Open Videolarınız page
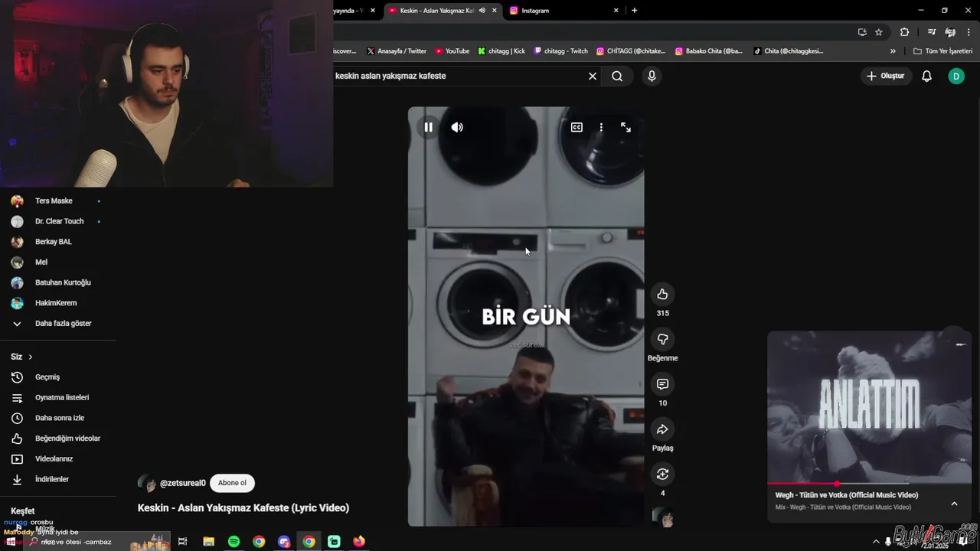Image resolution: width=980 pixels, height=551 pixels. [54, 459]
